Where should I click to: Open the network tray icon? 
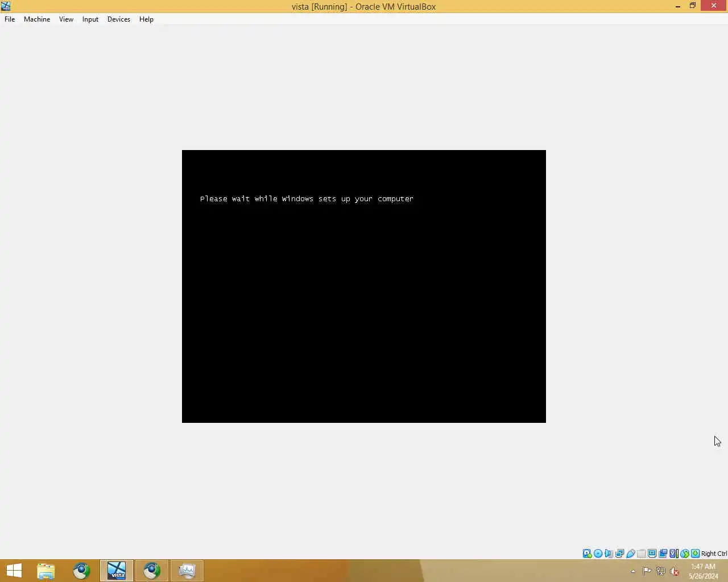pos(661,571)
